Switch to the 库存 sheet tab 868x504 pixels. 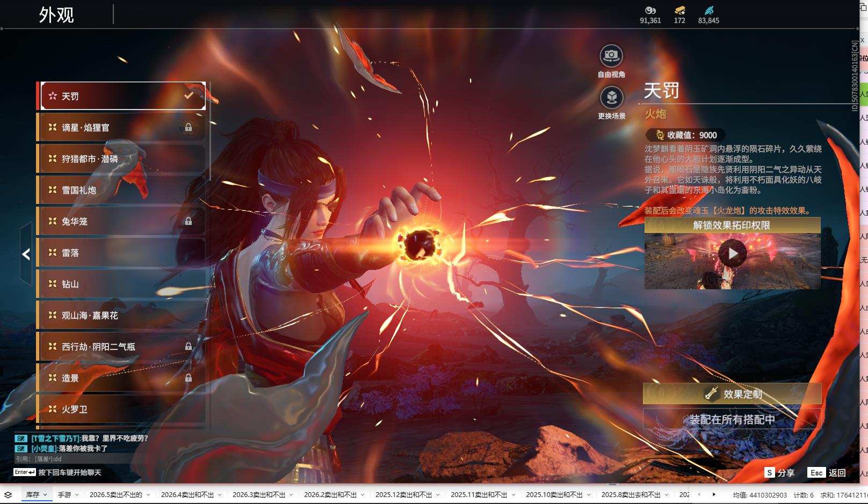(33, 495)
